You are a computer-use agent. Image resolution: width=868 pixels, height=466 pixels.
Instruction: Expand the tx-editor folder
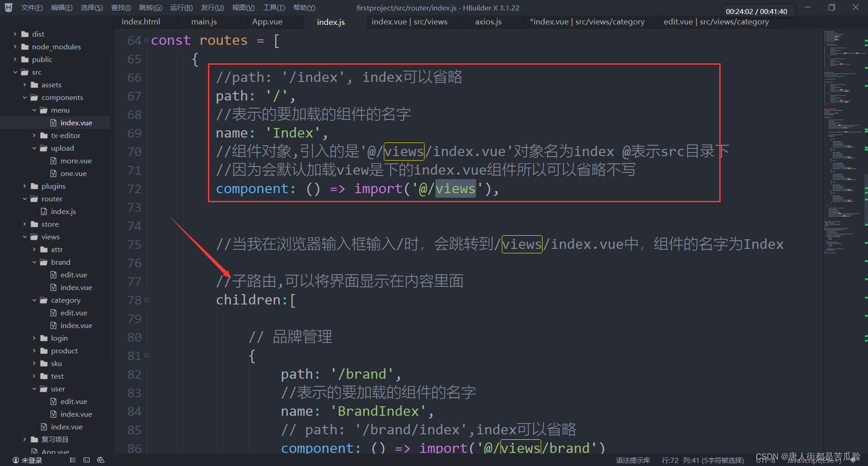34,135
